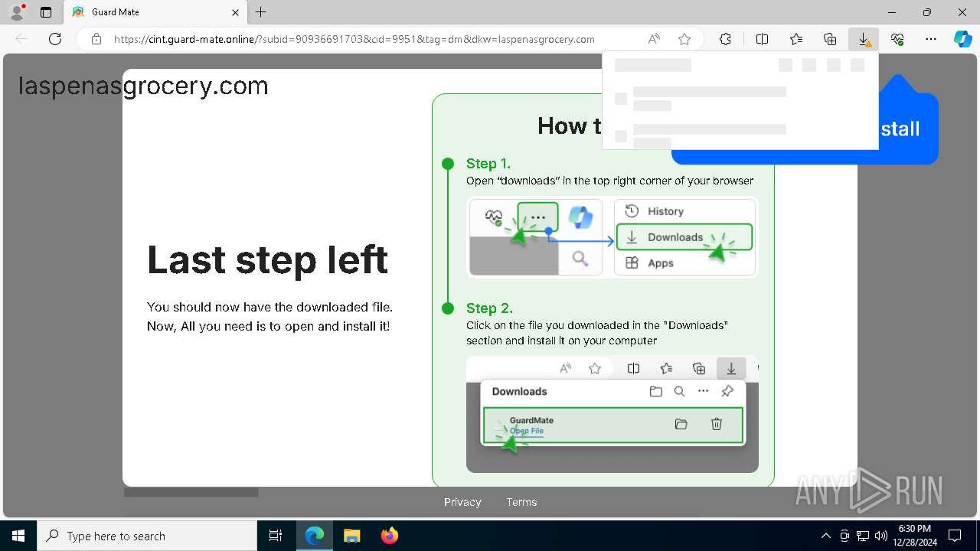Open the Windows Start menu
This screenshot has width=980, height=551.
(18, 536)
